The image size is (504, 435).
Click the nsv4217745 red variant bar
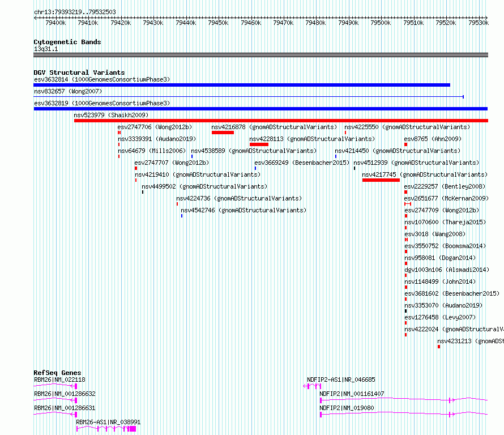(381, 180)
